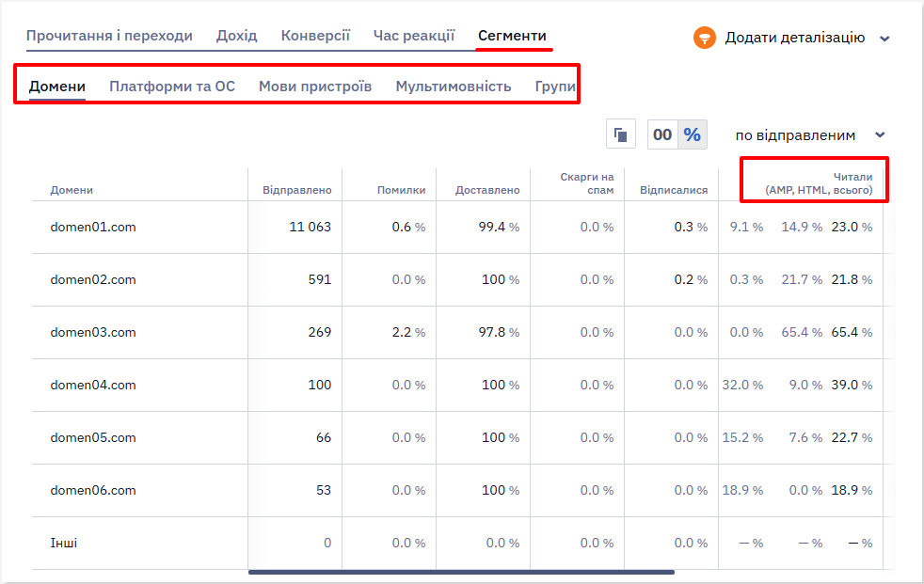Screen dimensions: 924x584
Task: Click the Відписалися column header
Action: [x=674, y=190]
